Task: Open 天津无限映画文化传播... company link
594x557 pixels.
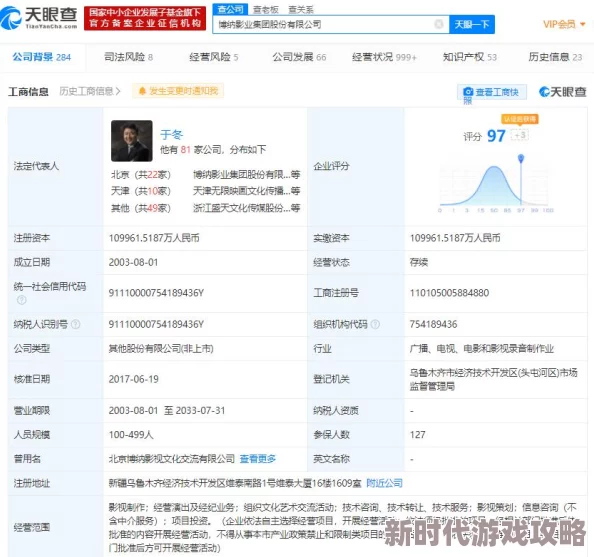Action: tap(246, 191)
